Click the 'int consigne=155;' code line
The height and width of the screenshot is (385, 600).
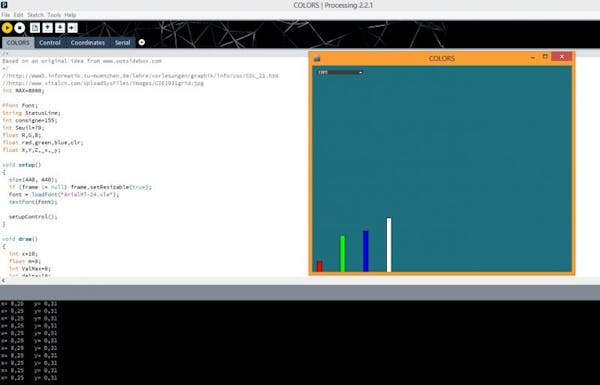pyautogui.click(x=30, y=121)
